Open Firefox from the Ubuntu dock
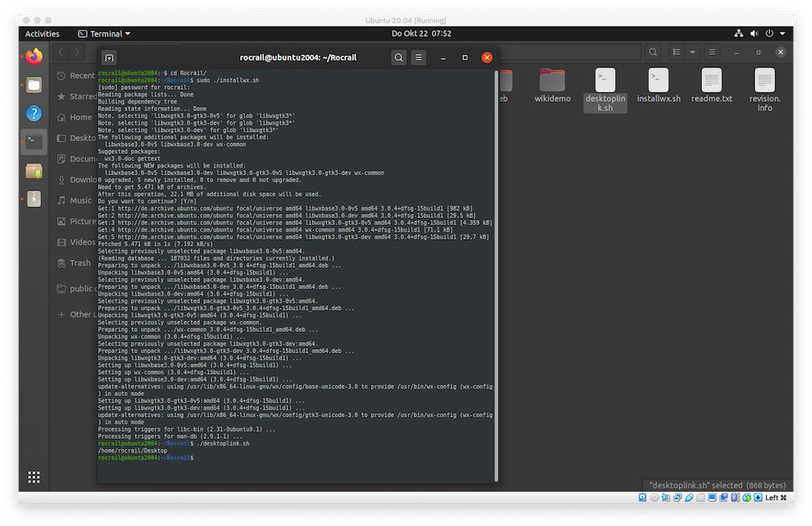Viewport: 812px width, 526px height. coord(33,56)
